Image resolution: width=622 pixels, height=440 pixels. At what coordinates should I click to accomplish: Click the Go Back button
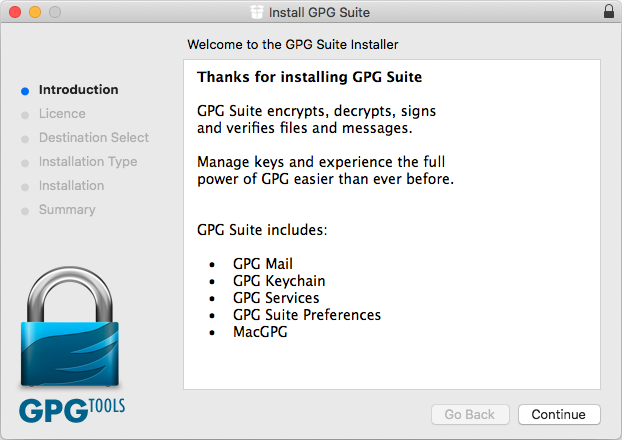pyautogui.click(x=470, y=414)
